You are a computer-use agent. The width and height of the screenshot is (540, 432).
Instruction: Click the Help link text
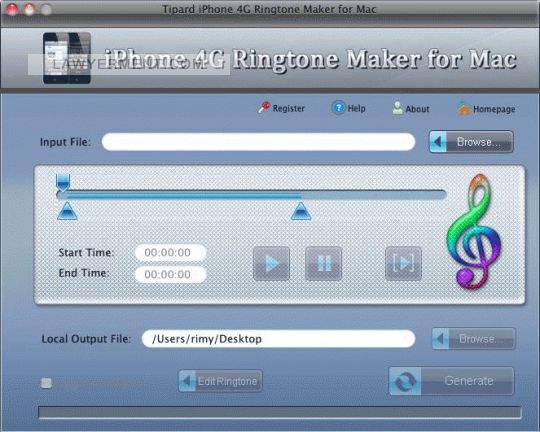click(356, 109)
